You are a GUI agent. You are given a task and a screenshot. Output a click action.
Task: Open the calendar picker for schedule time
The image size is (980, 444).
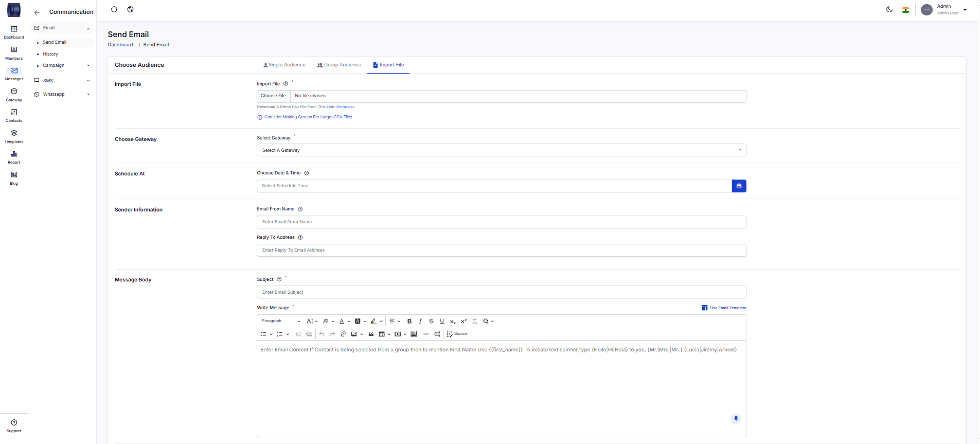point(739,186)
